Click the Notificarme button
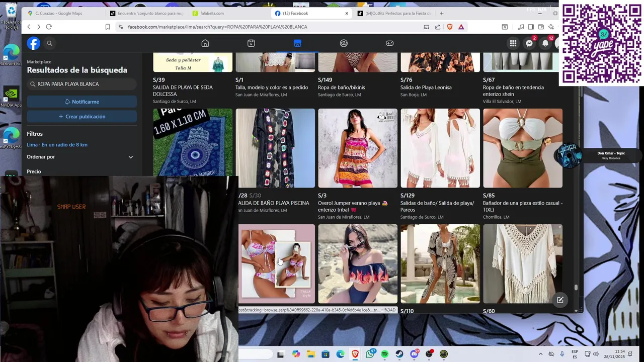The height and width of the screenshot is (362, 644). coord(82,102)
